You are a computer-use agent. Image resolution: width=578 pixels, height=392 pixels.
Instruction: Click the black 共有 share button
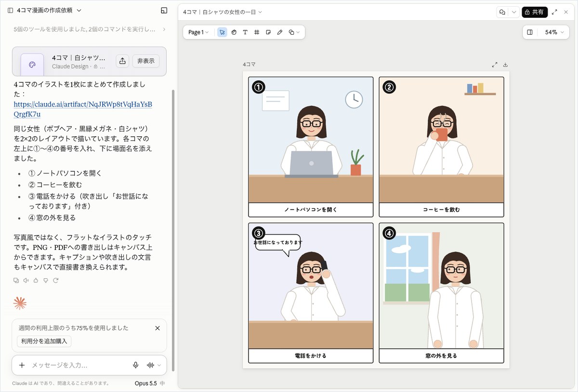535,12
